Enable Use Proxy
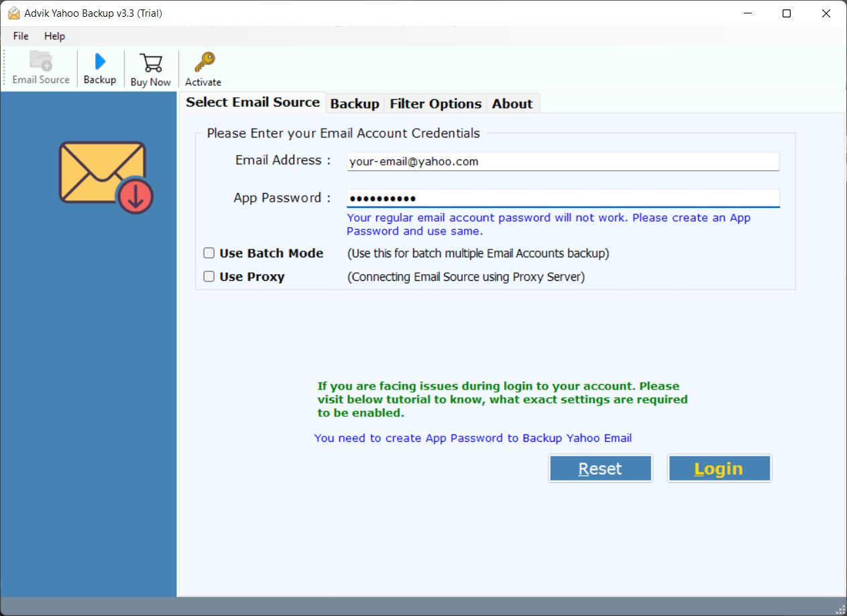This screenshot has width=847, height=616. coord(209,276)
